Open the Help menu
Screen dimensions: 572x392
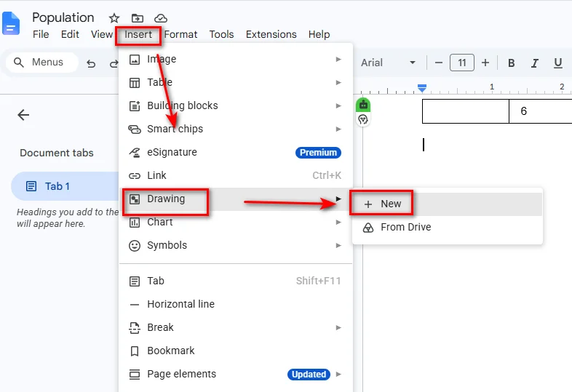coord(319,34)
